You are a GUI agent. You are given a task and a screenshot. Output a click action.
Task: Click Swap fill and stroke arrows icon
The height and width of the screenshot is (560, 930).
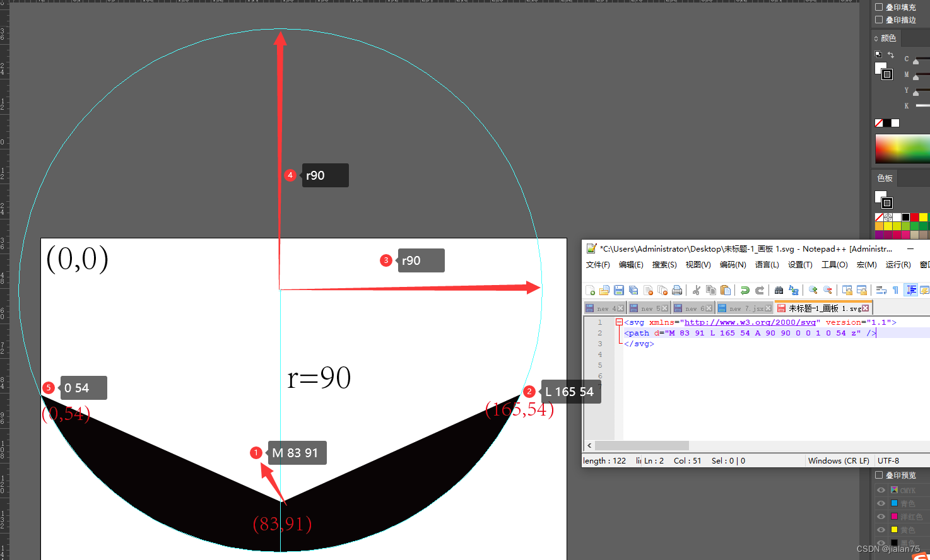point(891,55)
